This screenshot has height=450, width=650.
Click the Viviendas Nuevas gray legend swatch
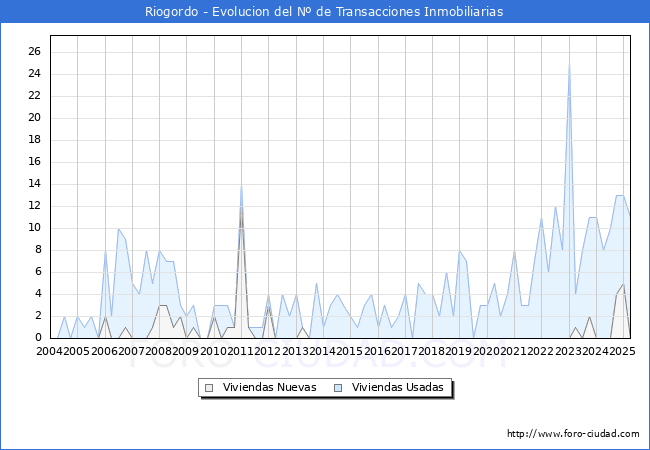pos(209,388)
